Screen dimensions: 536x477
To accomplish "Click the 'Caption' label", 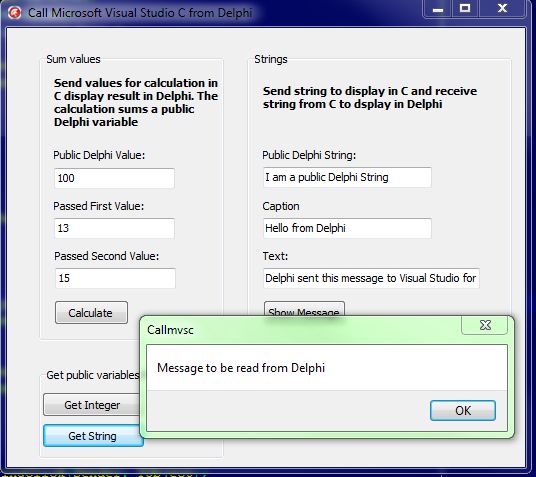I will (281, 206).
